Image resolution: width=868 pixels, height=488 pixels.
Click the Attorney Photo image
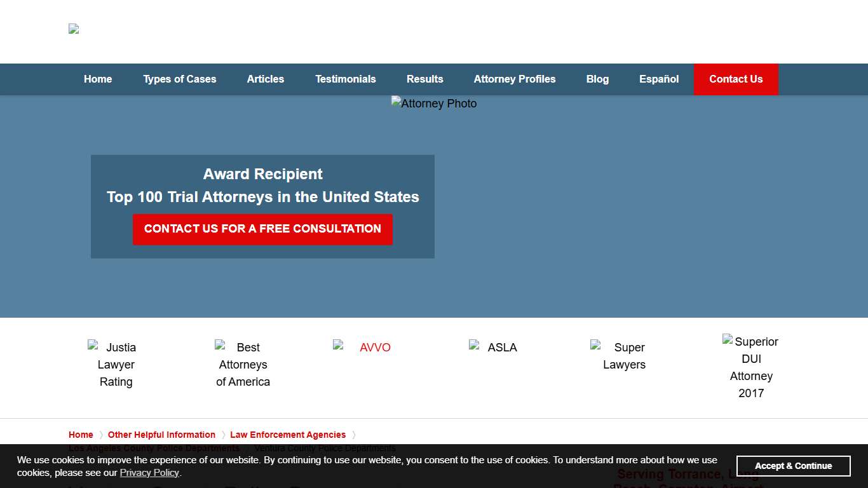coord(433,103)
